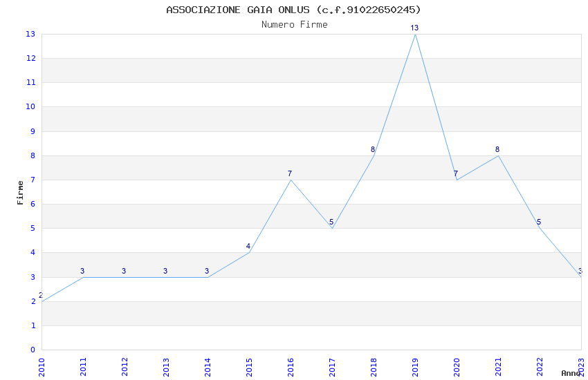Click x-axis year label 2010

[x=42, y=367]
